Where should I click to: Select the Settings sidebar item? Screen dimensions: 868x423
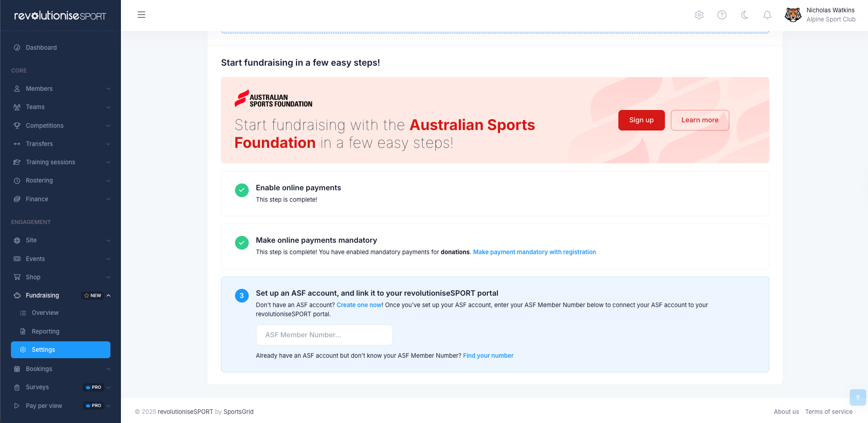[x=61, y=350]
